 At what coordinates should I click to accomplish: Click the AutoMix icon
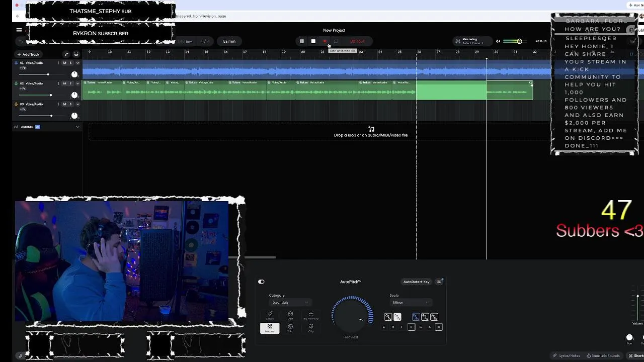pyautogui.click(x=16, y=127)
